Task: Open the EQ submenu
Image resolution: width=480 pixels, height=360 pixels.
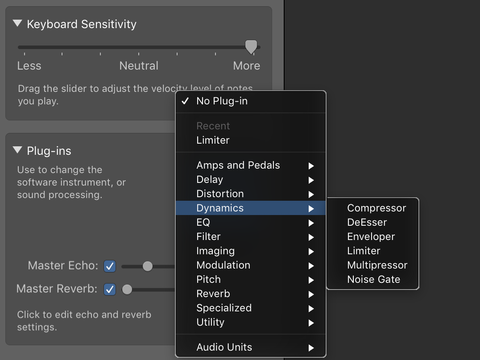Action: (251, 222)
